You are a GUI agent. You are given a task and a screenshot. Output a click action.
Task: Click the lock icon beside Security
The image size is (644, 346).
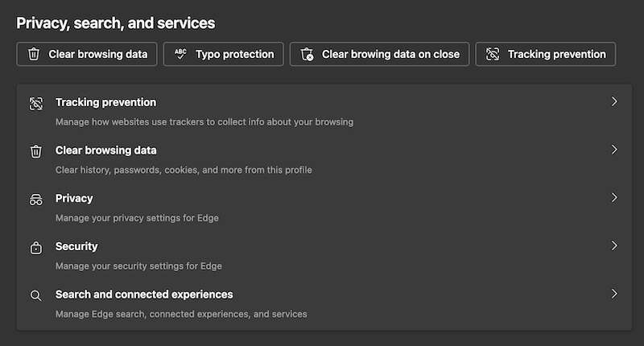[36, 248]
